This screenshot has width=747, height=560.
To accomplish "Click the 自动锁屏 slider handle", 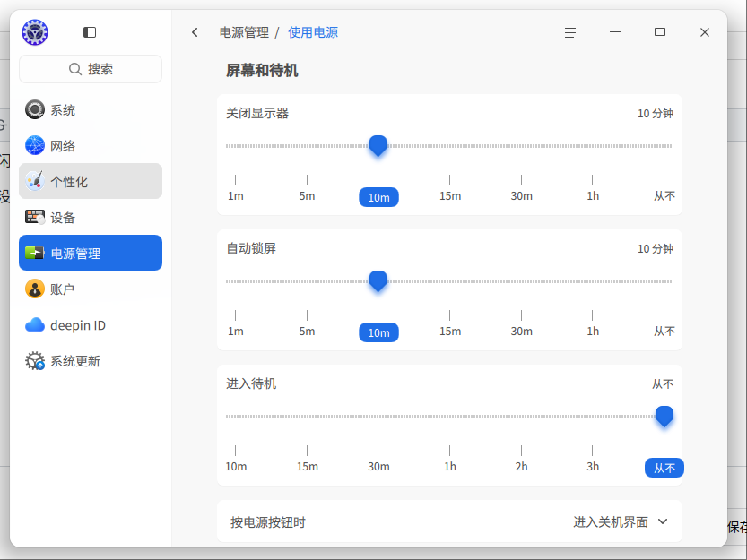I will [x=378, y=281].
